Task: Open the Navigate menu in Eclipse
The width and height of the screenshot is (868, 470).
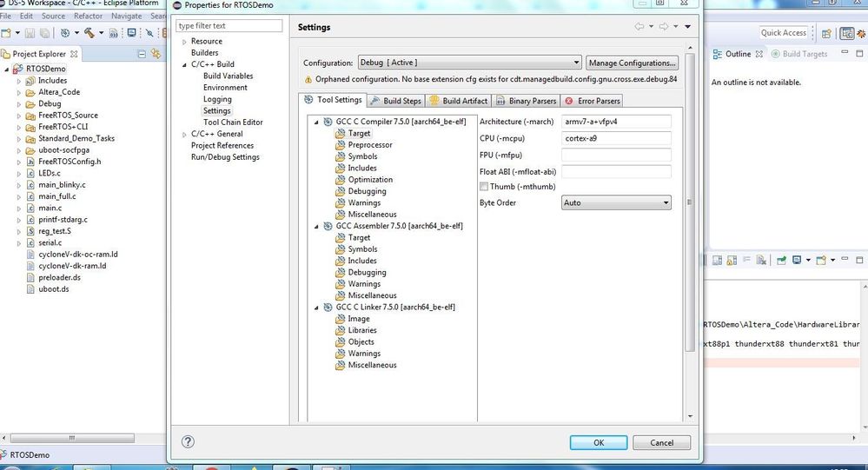Action: (126, 16)
